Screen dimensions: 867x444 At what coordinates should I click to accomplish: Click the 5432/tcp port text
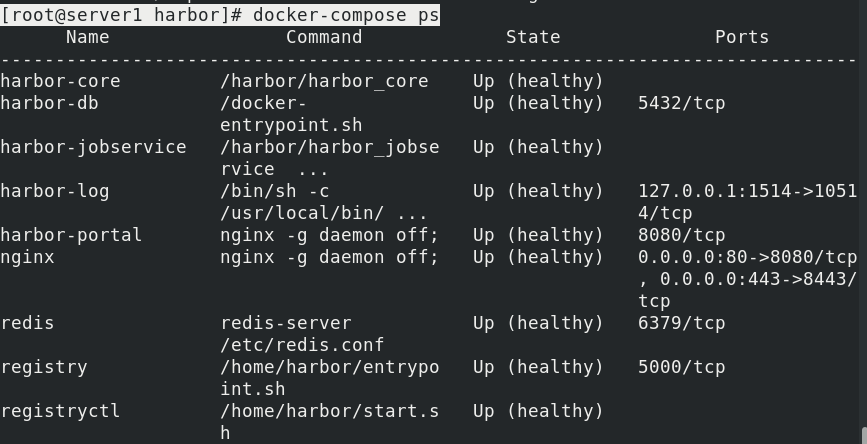[682, 103]
